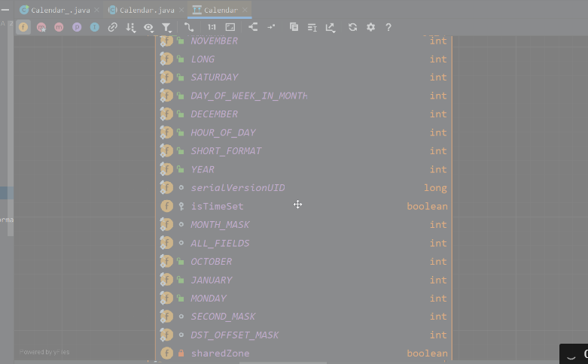Select the Calendar diagram tab

click(221, 10)
